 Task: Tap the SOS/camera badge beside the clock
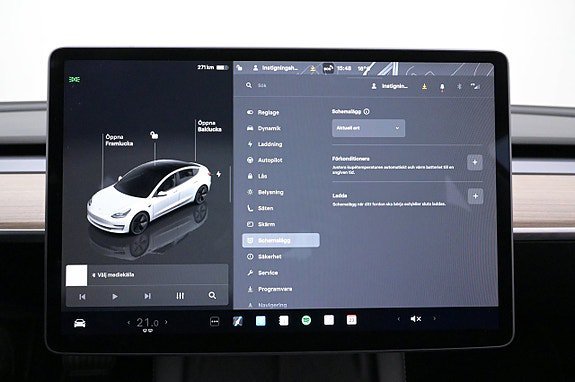[328, 68]
